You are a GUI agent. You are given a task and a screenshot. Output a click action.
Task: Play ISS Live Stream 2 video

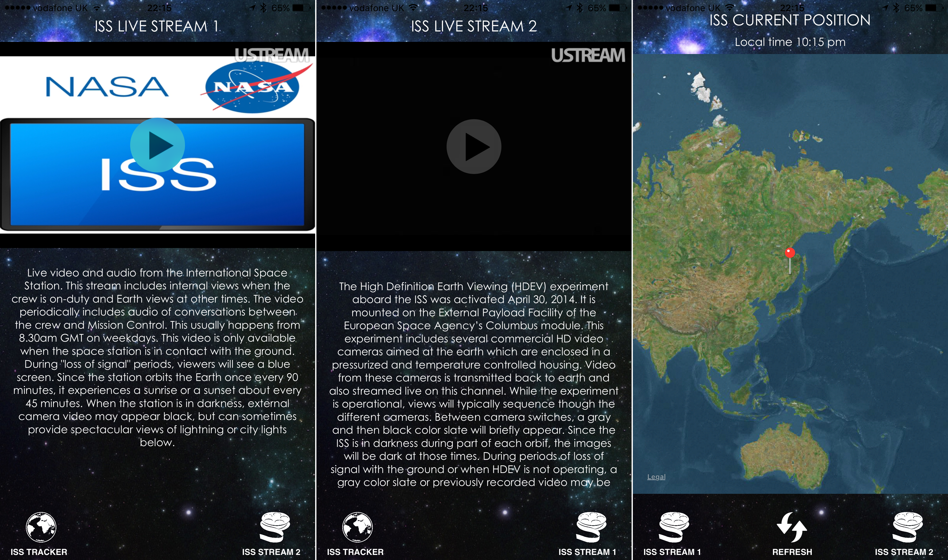pyautogui.click(x=474, y=146)
